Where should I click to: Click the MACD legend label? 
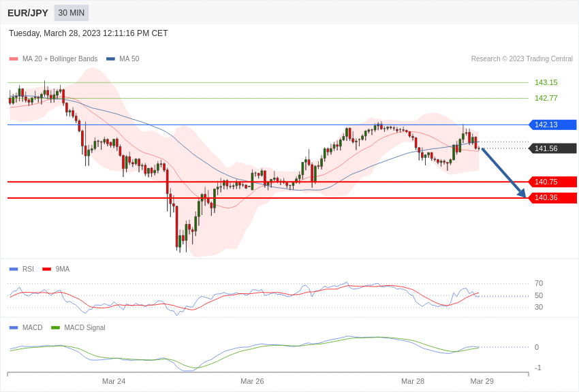coord(33,327)
